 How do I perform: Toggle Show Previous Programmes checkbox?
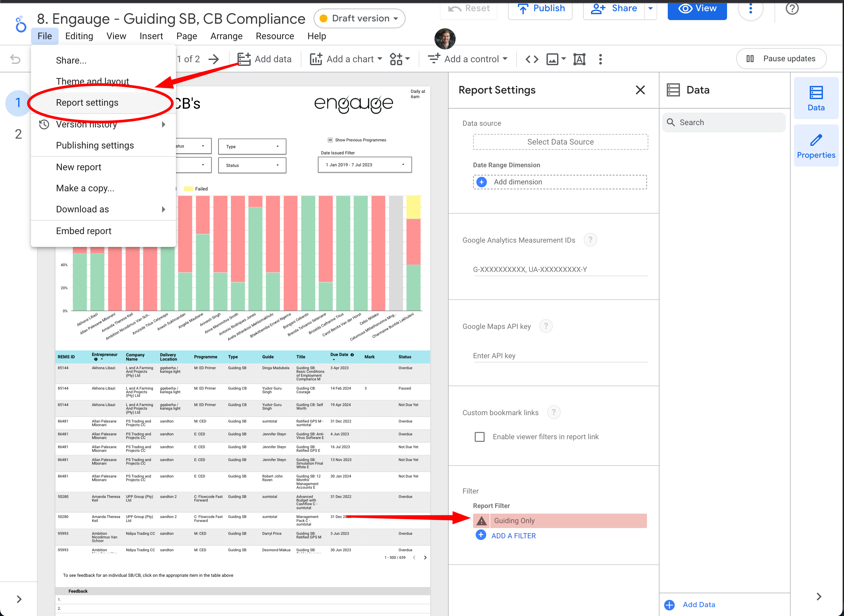[x=330, y=140]
